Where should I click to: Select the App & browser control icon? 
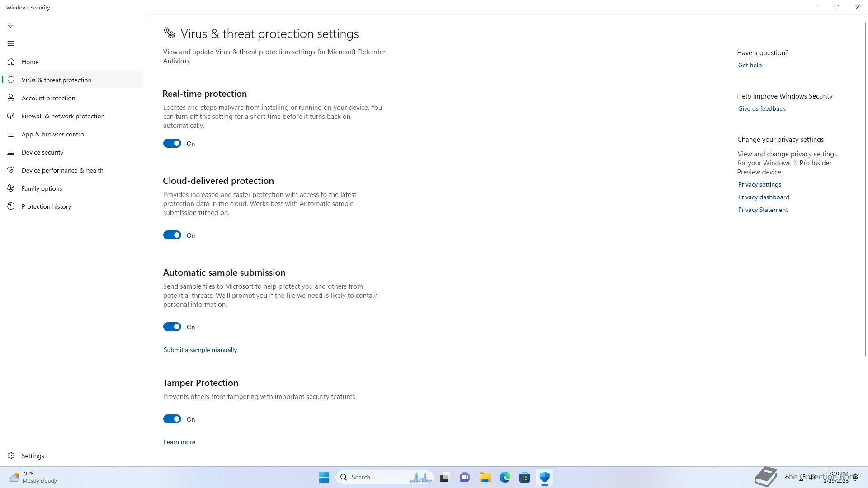pyautogui.click(x=11, y=134)
